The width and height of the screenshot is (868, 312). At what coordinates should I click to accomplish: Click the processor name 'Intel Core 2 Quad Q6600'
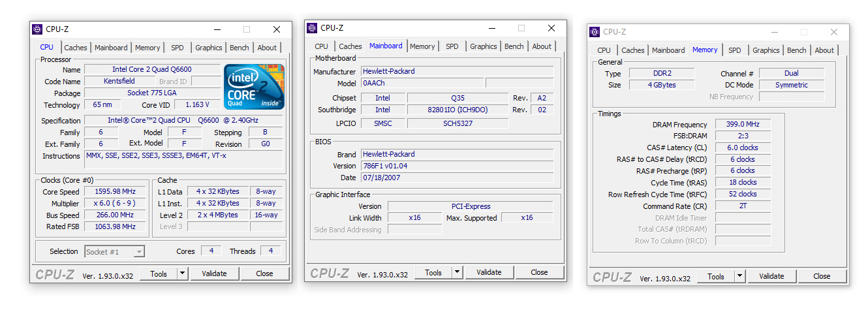(152, 69)
